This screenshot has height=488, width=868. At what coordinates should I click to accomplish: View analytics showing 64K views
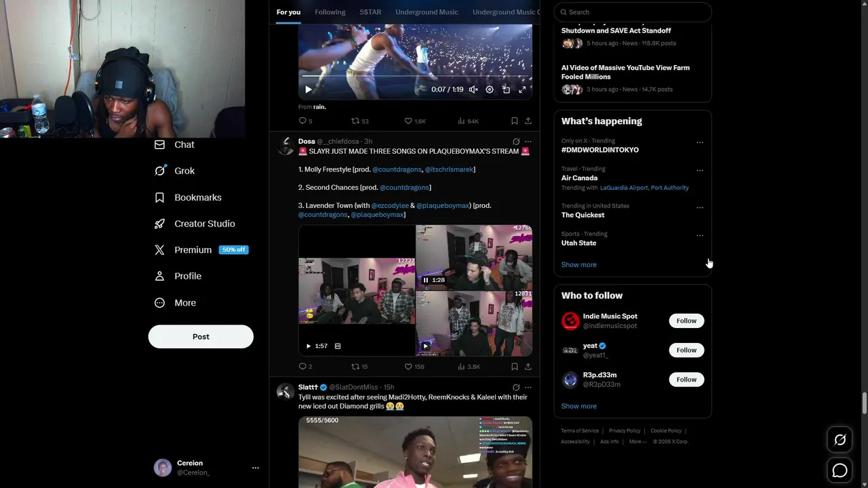[x=468, y=121]
